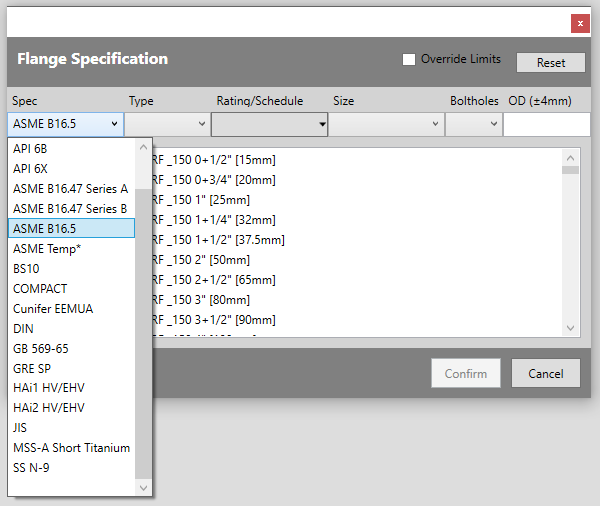Select API 6B from the Spec list
This screenshot has width=600, height=506.
click(72, 149)
